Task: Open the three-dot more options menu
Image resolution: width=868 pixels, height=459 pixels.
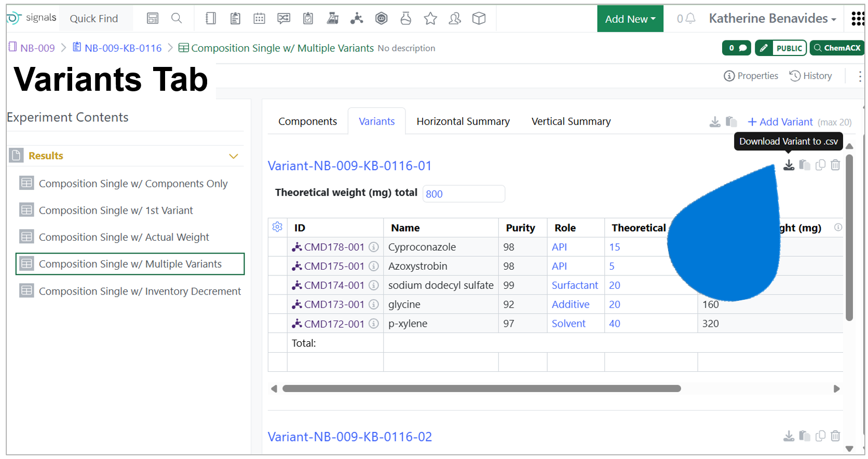Action: pyautogui.click(x=860, y=76)
